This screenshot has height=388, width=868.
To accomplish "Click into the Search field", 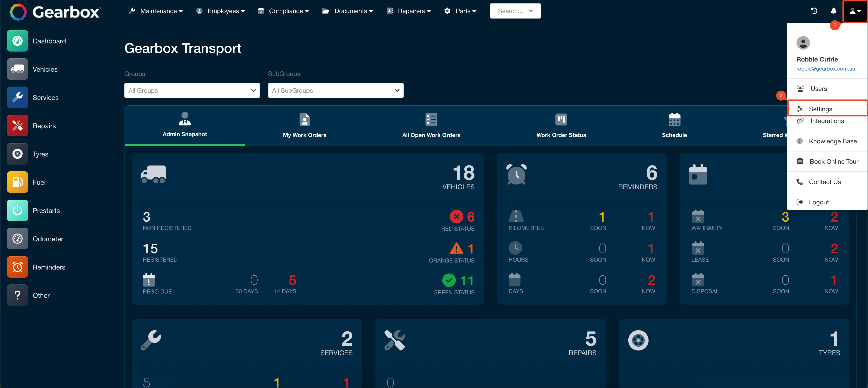I will click(510, 11).
